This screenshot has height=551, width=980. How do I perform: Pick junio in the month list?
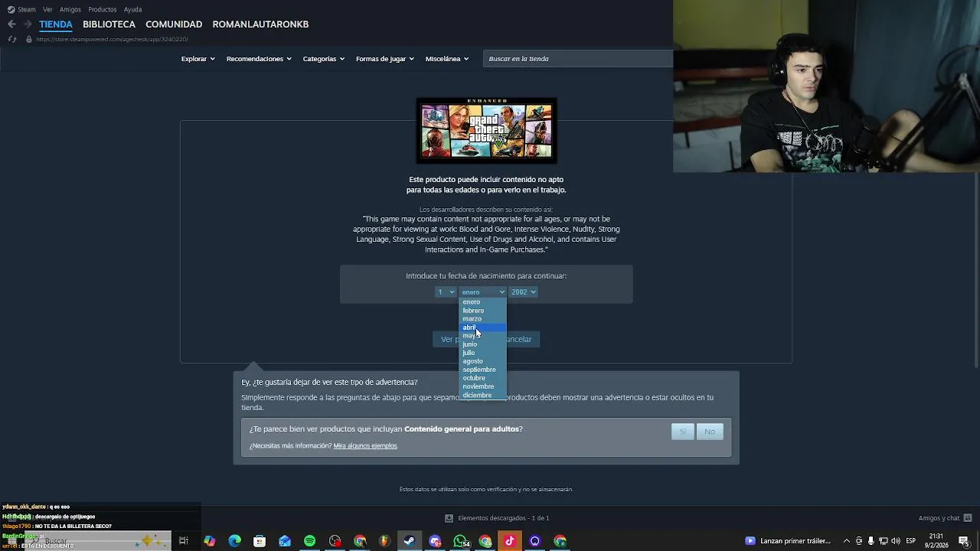point(482,344)
